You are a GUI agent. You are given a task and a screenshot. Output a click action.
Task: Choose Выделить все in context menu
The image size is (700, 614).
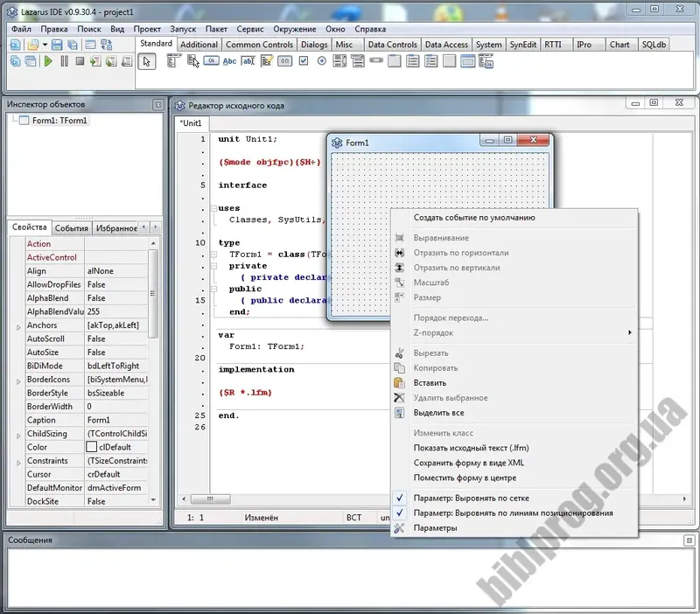(x=438, y=413)
